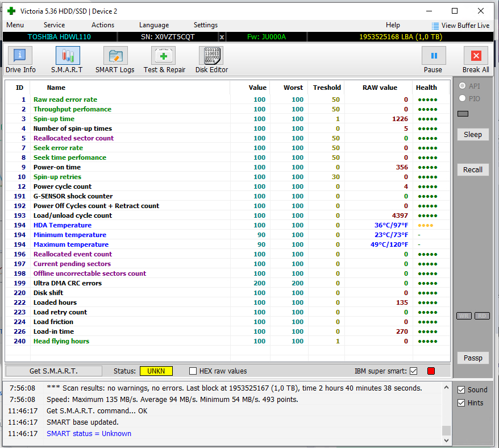Click the yellow health dots for HDA Temperature
499x448 pixels.
tap(426, 226)
